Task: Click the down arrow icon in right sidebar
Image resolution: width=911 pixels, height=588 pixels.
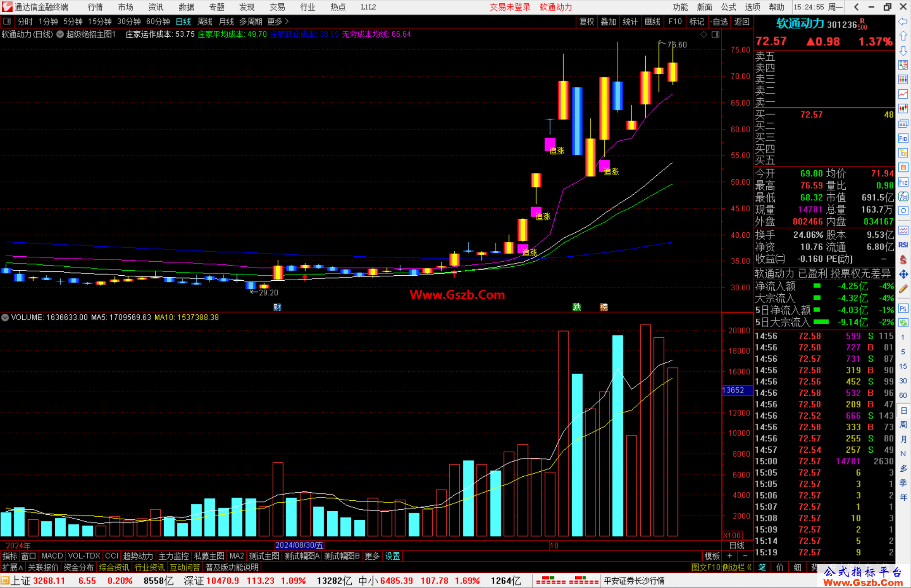Action: pos(903,51)
